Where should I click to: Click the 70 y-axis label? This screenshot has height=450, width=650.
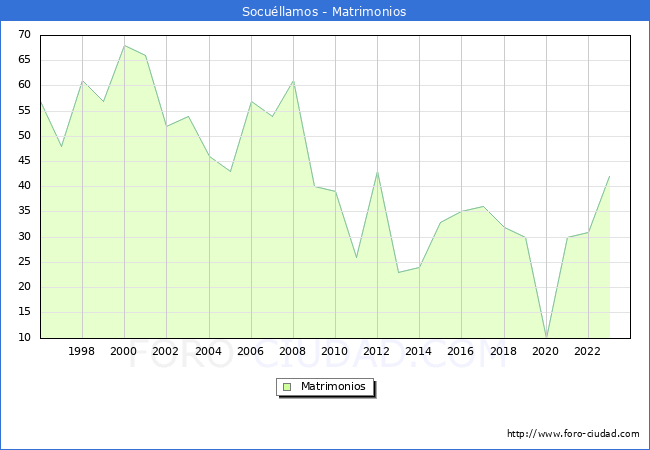[x=23, y=35]
